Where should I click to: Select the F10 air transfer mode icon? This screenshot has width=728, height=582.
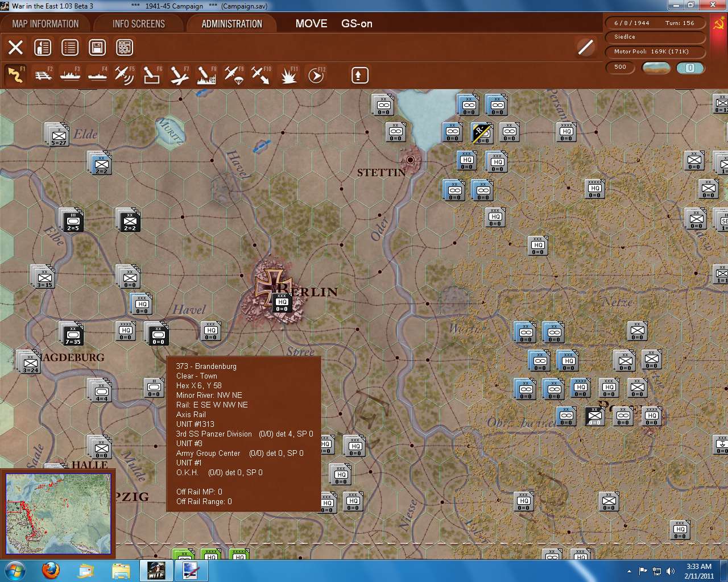(261, 75)
